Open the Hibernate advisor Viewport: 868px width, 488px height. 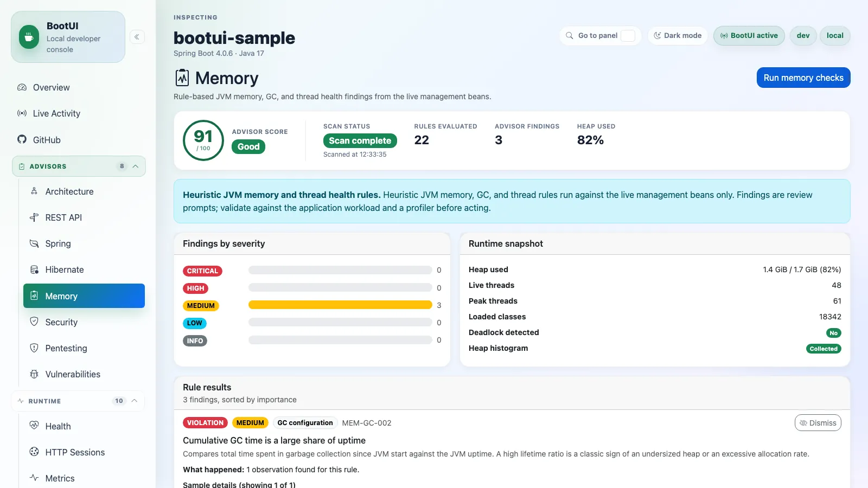click(x=84, y=269)
